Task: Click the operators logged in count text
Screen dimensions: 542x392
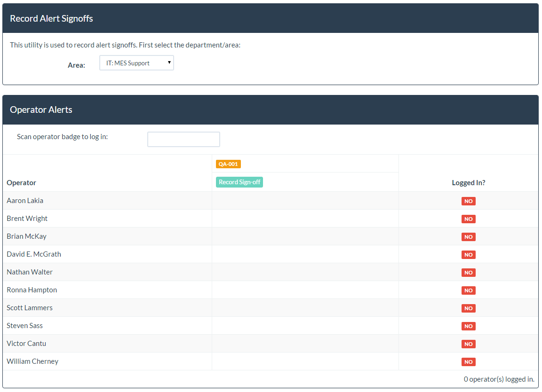Action: pos(499,379)
